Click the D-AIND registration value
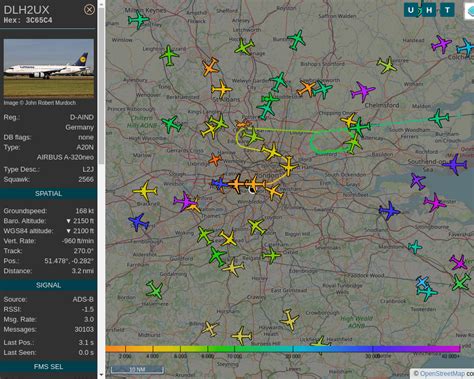Image resolution: width=474 pixels, height=379 pixels. (x=82, y=117)
